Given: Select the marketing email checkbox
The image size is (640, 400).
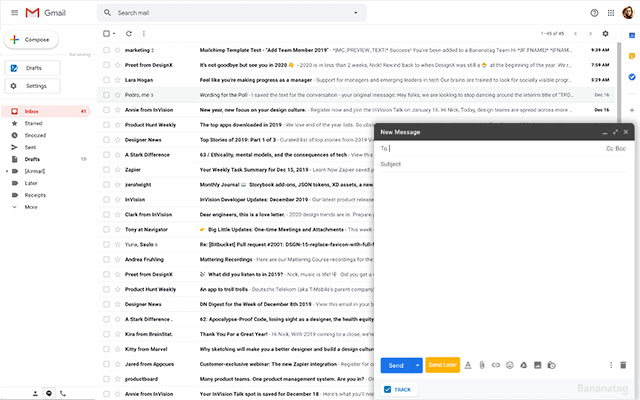Looking at the screenshot, I should [x=106, y=50].
